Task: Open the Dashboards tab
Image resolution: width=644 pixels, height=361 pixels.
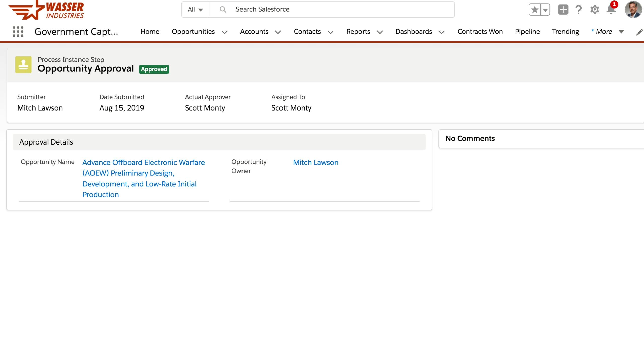Action: [x=414, y=32]
